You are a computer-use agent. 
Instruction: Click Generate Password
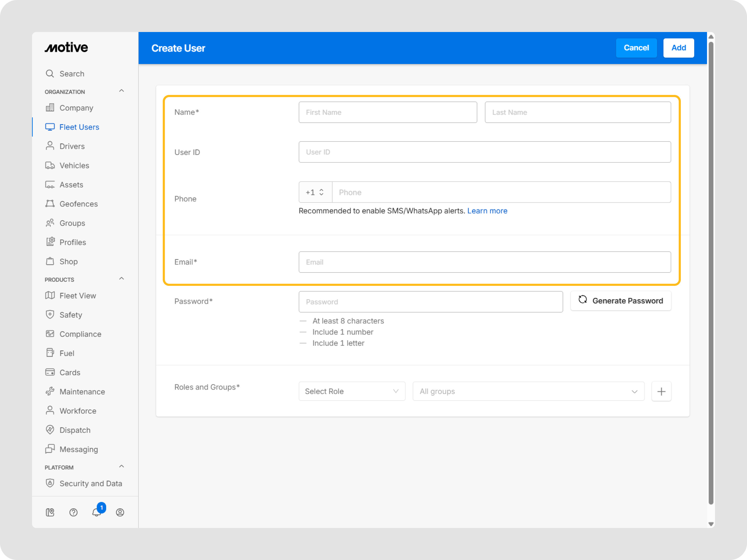[620, 301]
